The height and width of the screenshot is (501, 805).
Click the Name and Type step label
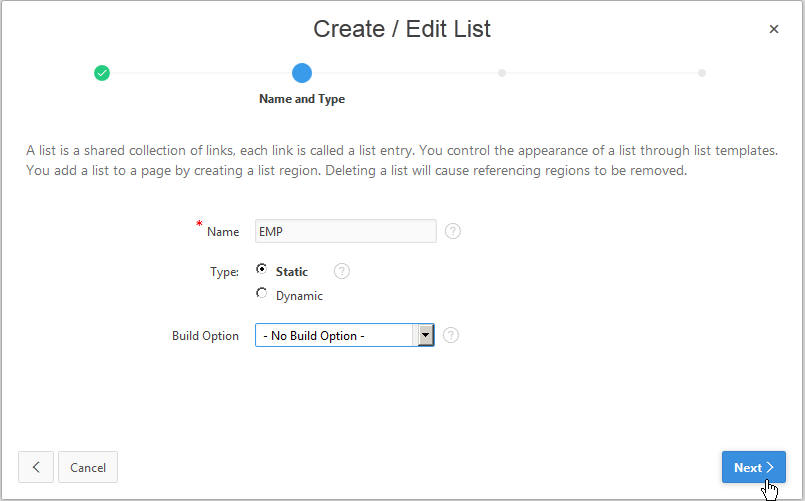[x=302, y=99]
